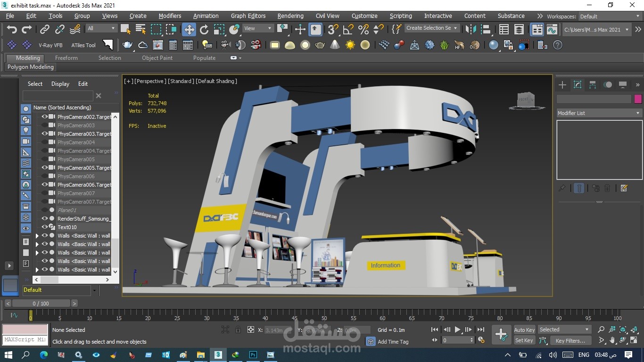Open the project path dropdown in toolbar
Screen dimensions: 644x362
click(x=597, y=29)
